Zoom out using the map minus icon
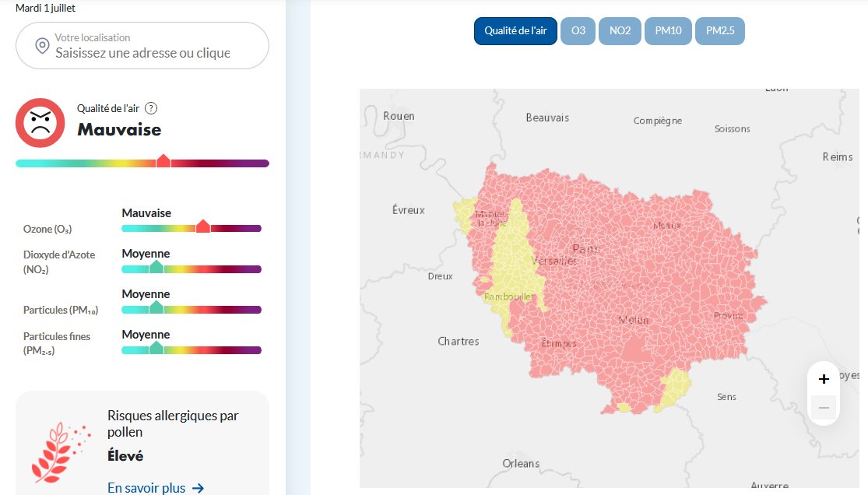This screenshot has height=495, width=868. tap(824, 407)
